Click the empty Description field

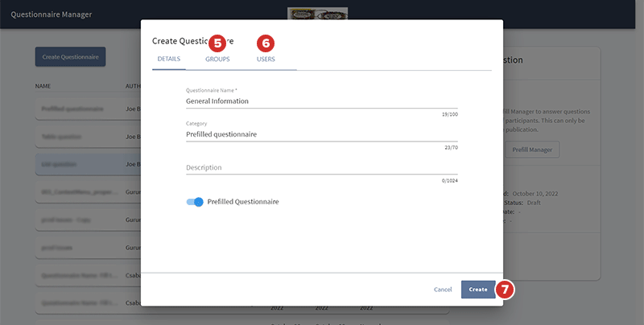click(321, 167)
